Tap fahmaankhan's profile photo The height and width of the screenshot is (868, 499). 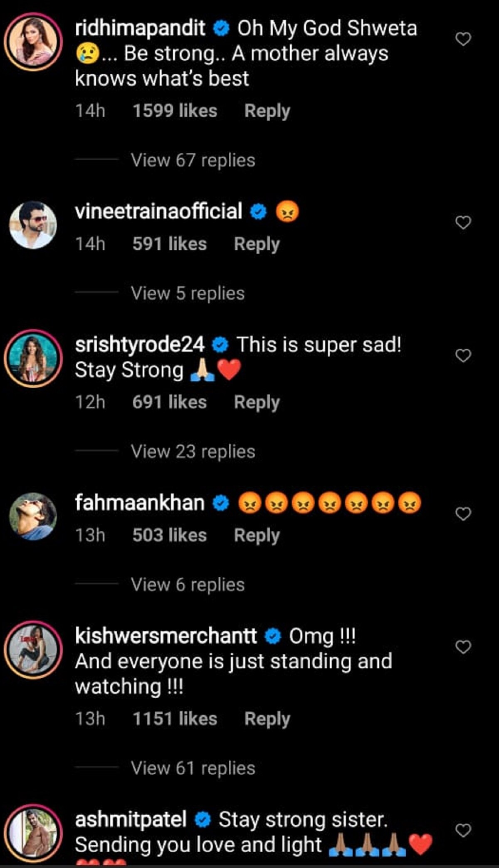pos(33,516)
